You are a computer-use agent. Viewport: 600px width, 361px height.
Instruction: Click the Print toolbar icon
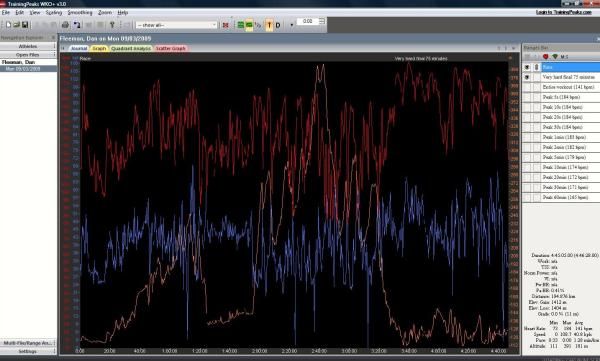pos(65,25)
